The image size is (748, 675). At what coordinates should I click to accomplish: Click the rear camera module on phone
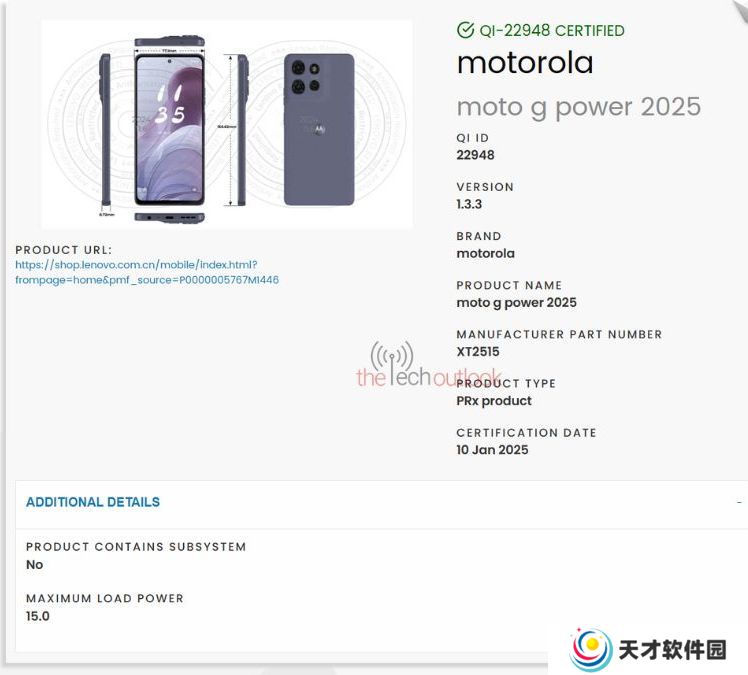[306, 76]
